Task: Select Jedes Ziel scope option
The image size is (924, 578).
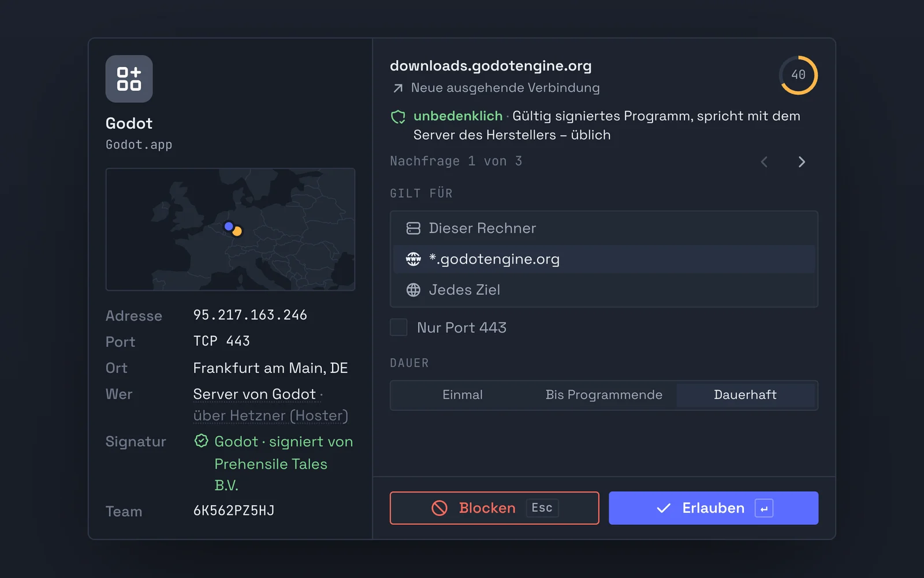Action: pyautogui.click(x=604, y=290)
